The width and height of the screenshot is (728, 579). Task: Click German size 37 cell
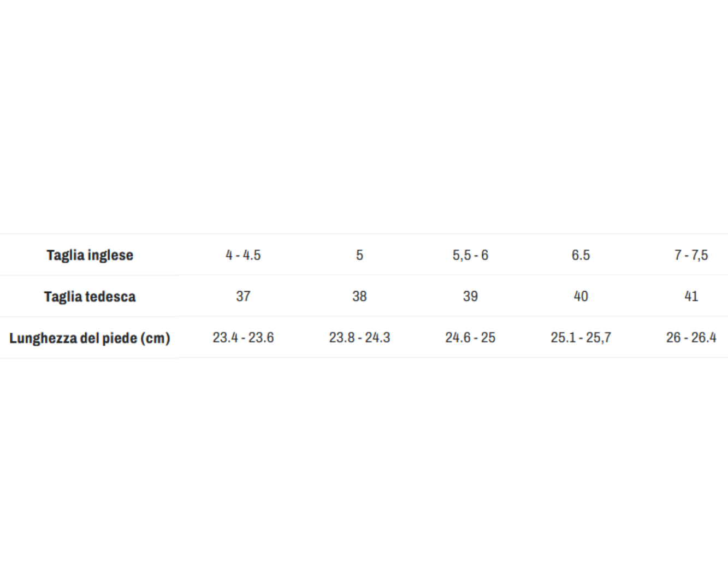point(243,297)
